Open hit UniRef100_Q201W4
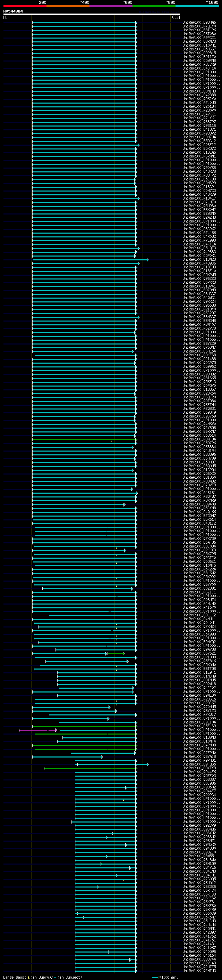The width and height of the screenshot is (222, 980). click(199, 107)
